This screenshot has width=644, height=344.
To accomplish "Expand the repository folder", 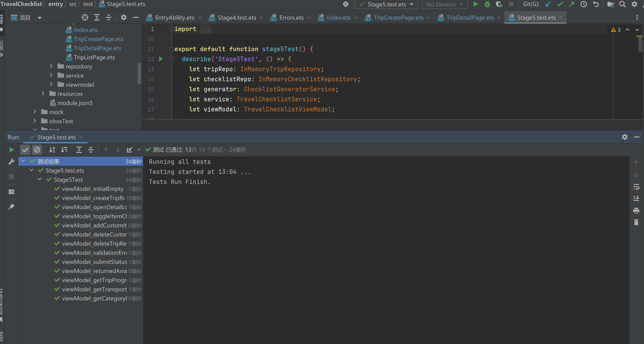I will tap(51, 66).
